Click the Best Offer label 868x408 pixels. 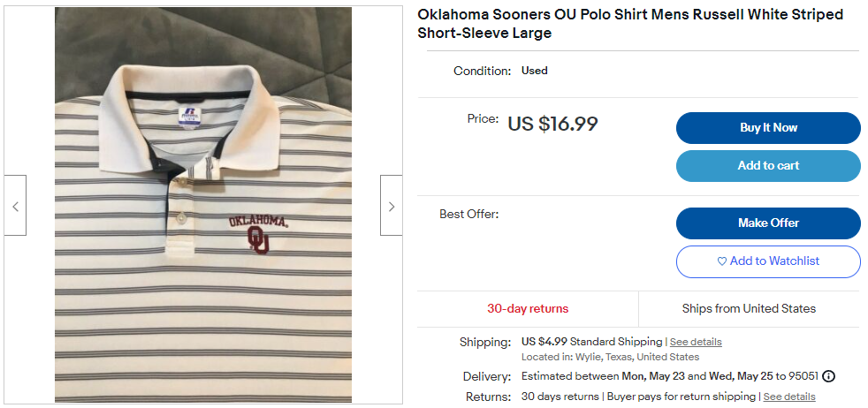469,214
